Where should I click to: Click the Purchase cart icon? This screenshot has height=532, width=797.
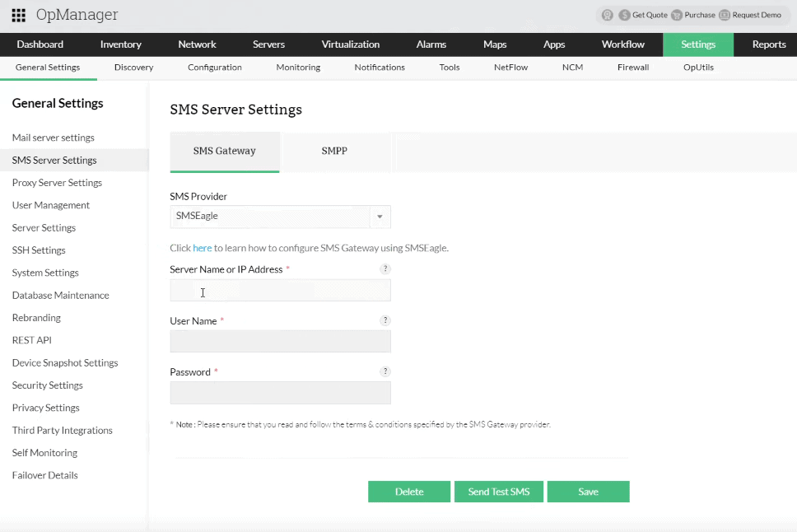pyautogui.click(x=677, y=16)
